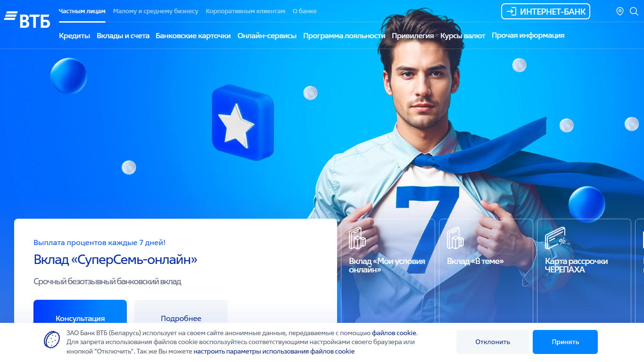The image size is (644, 362).
Task: Open site search magnifier icon
Action: pyautogui.click(x=634, y=11)
